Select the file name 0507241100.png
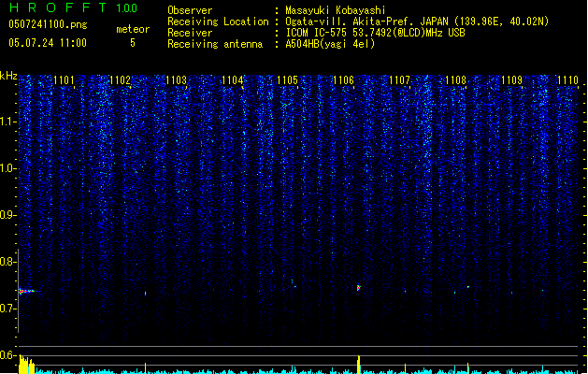This screenshot has height=374, width=588. (48, 24)
